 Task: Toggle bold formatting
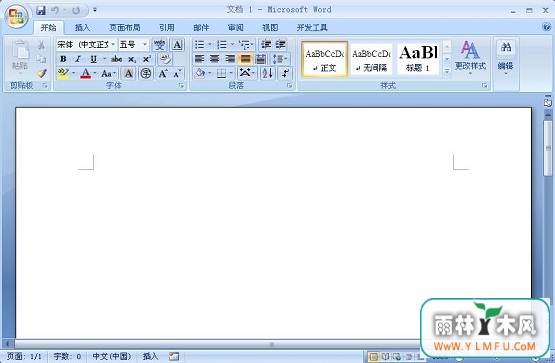63,59
